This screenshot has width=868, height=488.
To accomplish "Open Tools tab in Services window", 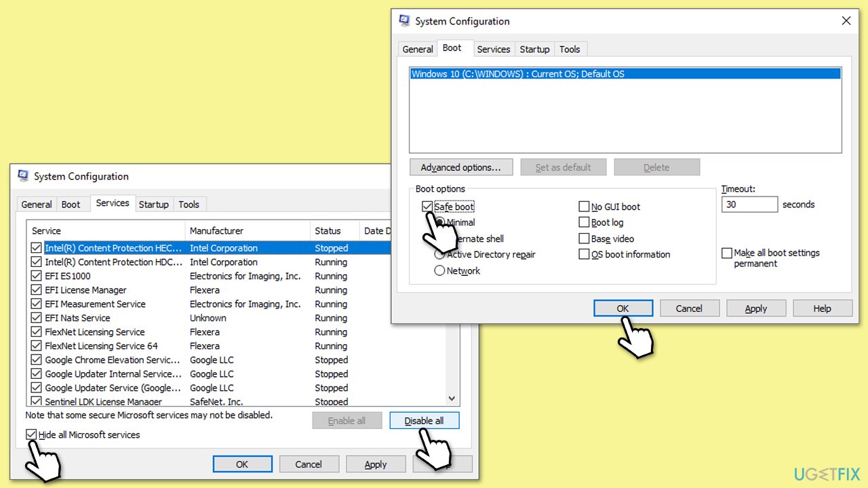I will [189, 205].
